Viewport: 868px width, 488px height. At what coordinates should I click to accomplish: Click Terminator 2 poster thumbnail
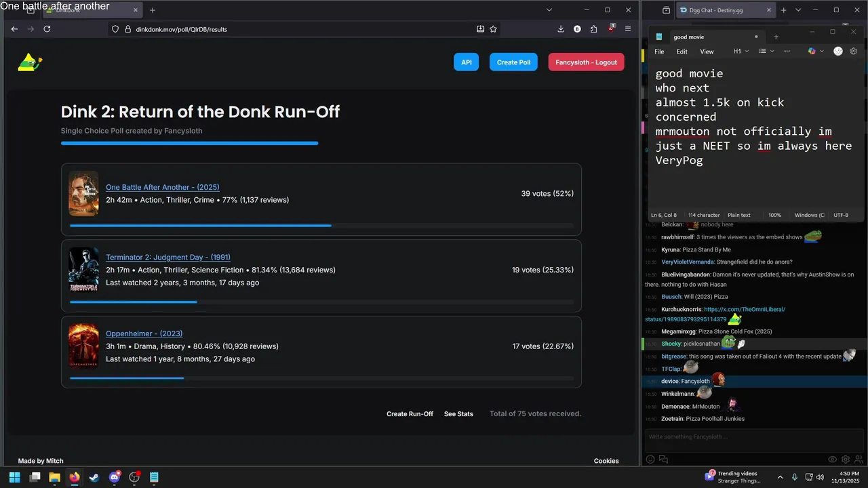pos(83,270)
